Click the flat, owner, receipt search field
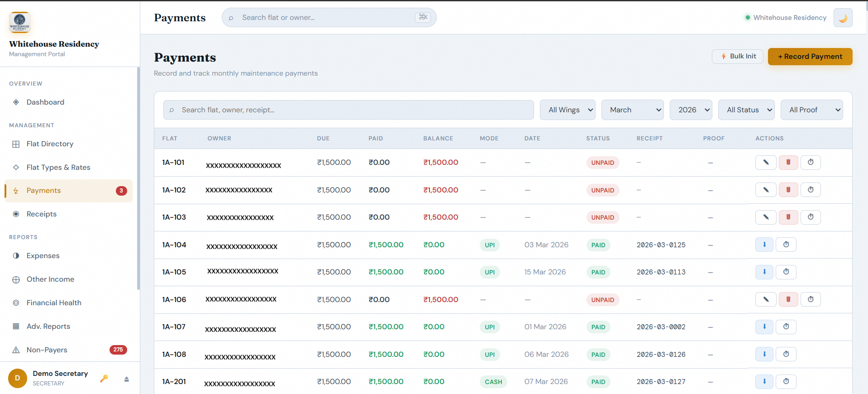 348,110
